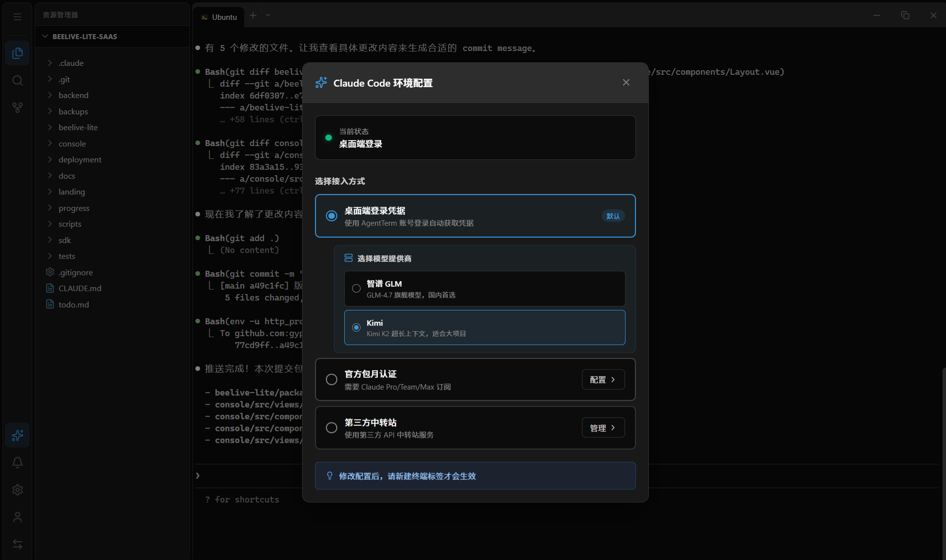Click the 选择接入方式 heading
The image size is (946, 560).
click(x=340, y=181)
